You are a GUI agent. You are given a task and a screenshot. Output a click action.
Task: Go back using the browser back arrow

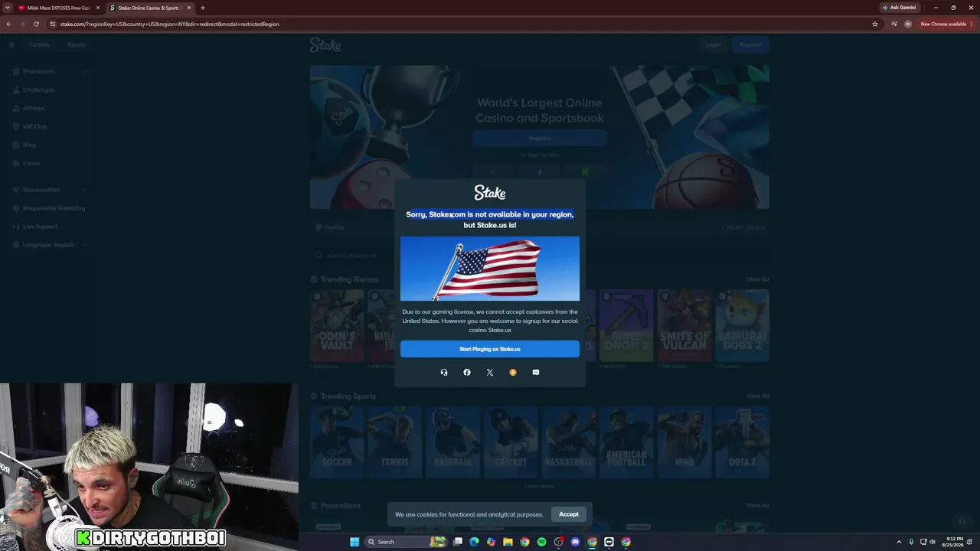[8, 24]
